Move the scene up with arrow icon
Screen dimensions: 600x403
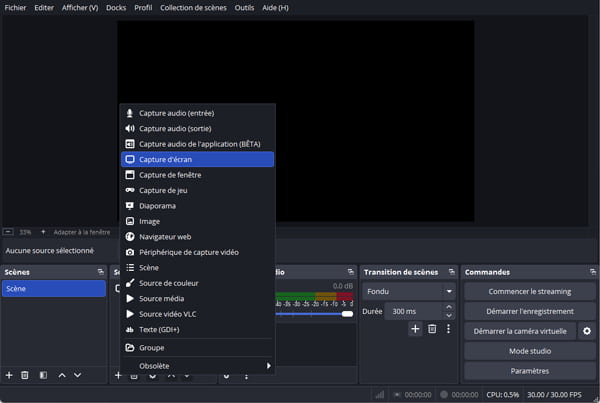point(62,375)
